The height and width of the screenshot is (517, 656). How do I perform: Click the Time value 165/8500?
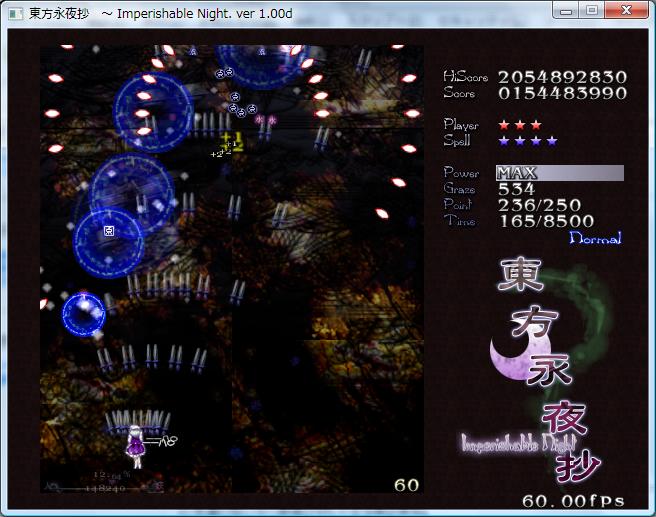pos(546,221)
